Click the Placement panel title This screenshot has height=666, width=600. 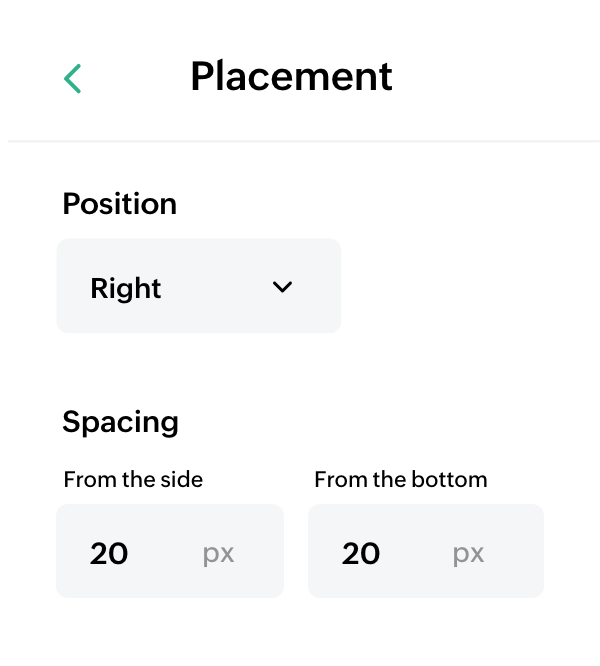(291, 77)
